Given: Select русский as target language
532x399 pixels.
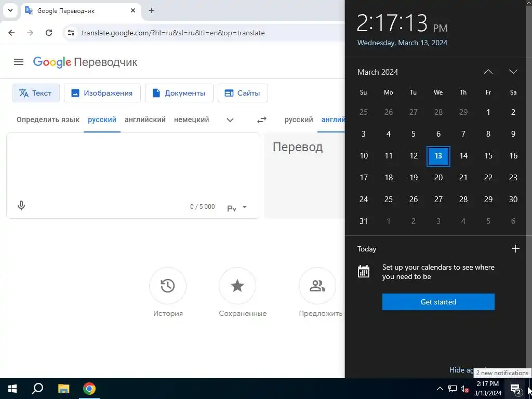Looking at the screenshot, I should (299, 120).
